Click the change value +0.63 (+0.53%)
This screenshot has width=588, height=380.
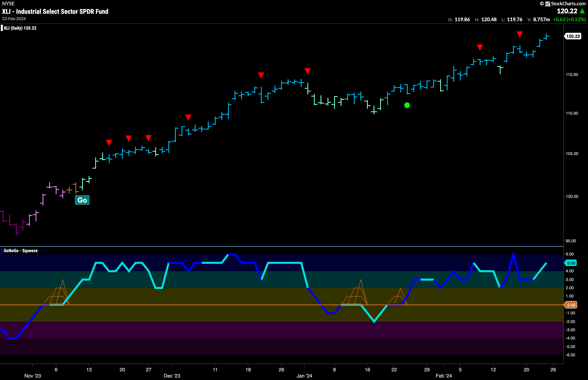pyautogui.click(x=569, y=20)
